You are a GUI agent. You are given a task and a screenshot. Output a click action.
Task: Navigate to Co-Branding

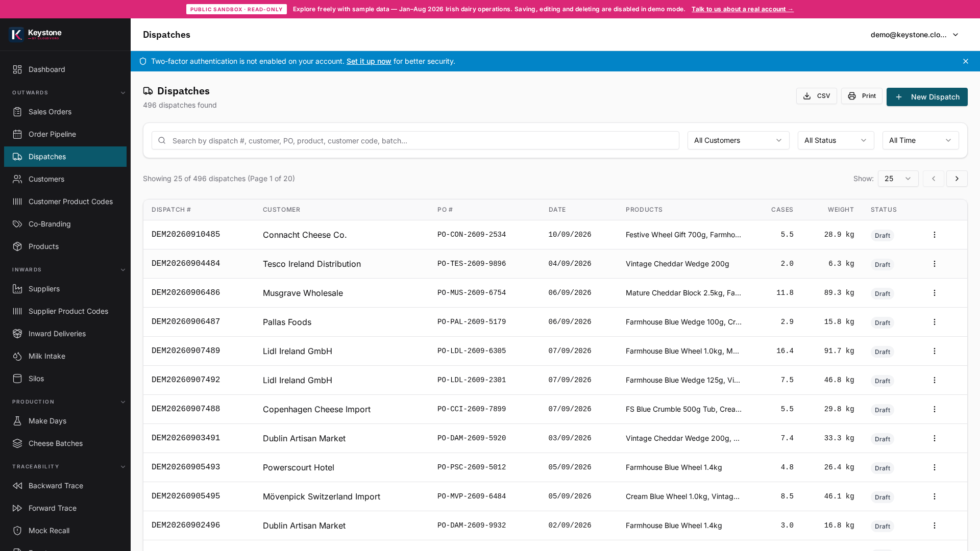[65, 224]
